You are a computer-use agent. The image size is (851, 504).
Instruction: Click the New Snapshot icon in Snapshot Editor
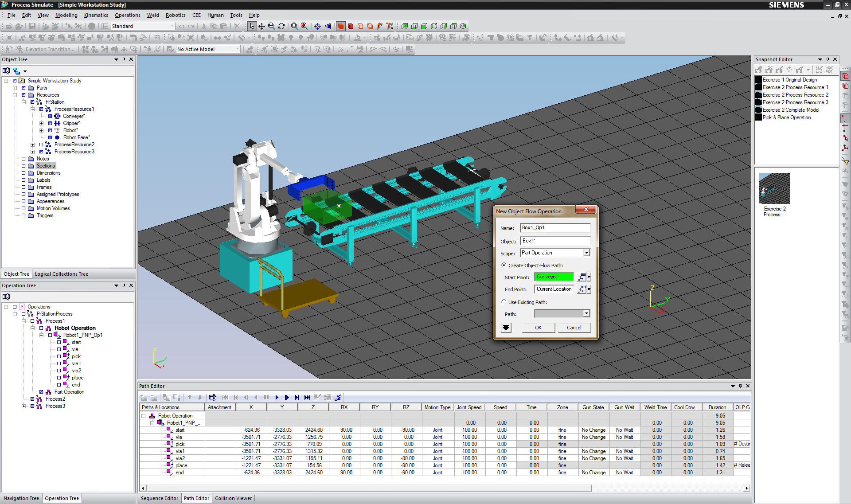click(x=759, y=70)
